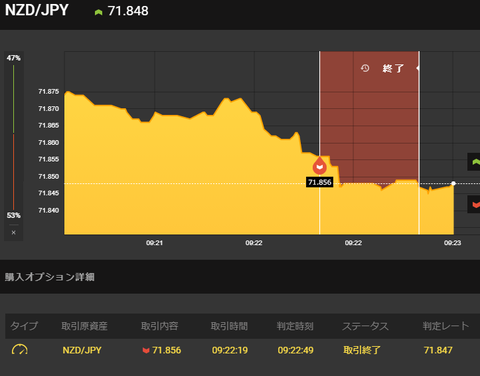
Task: Click the 71.875 price axis label
Action: click(x=49, y=91)
